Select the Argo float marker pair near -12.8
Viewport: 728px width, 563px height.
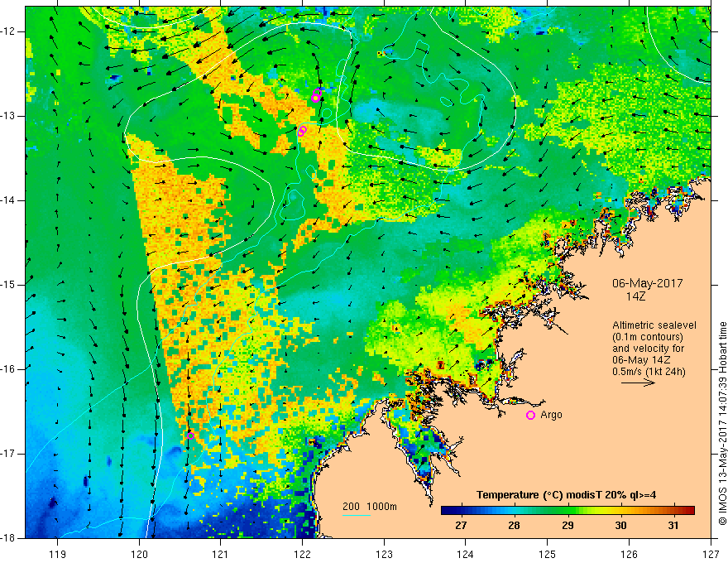click(316, 96)
